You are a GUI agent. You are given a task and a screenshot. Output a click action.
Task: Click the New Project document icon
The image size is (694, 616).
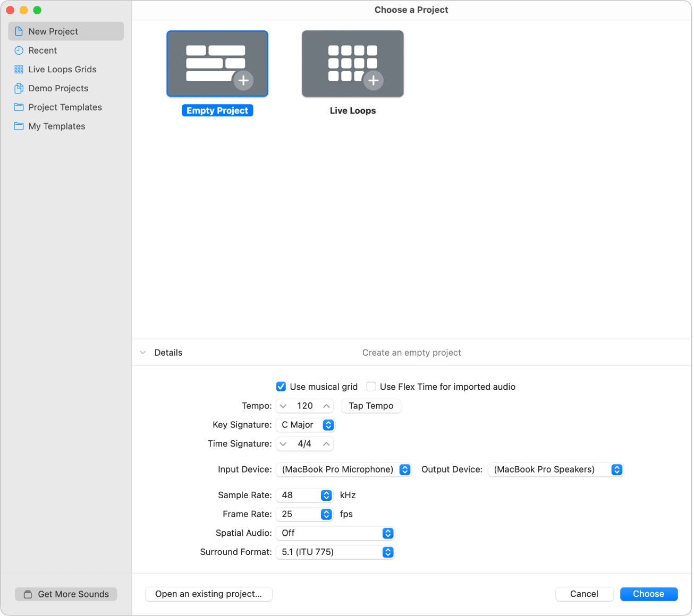[x=19, y=31]
